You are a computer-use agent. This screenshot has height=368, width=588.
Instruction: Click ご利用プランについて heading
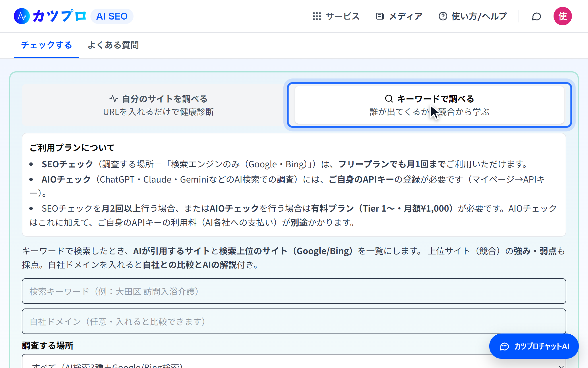(72, 148)
